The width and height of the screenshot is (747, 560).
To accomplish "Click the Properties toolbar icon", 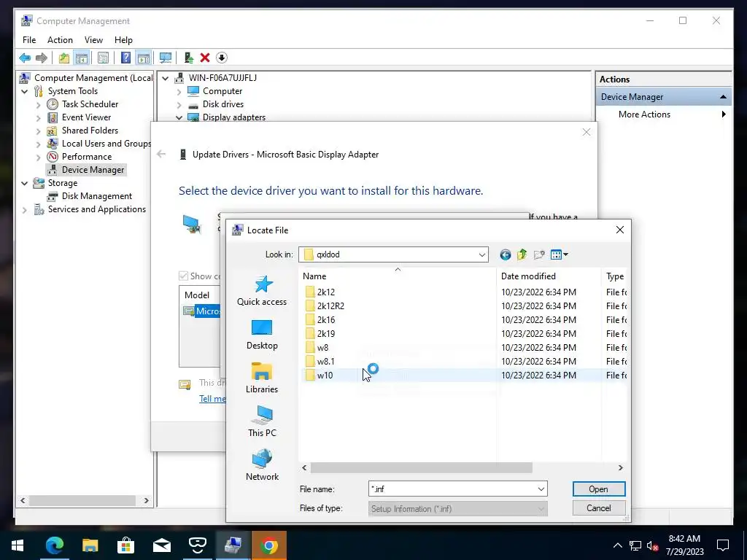I will (103, 58).
